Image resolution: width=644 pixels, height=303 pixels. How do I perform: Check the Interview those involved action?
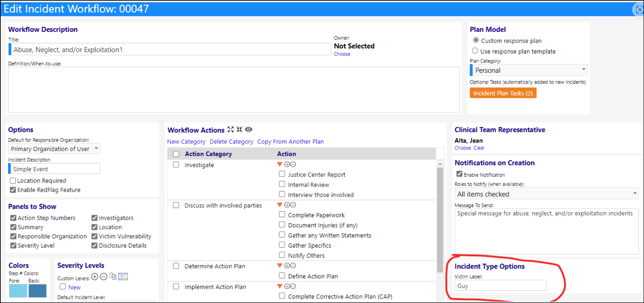(x=282, y=194)
